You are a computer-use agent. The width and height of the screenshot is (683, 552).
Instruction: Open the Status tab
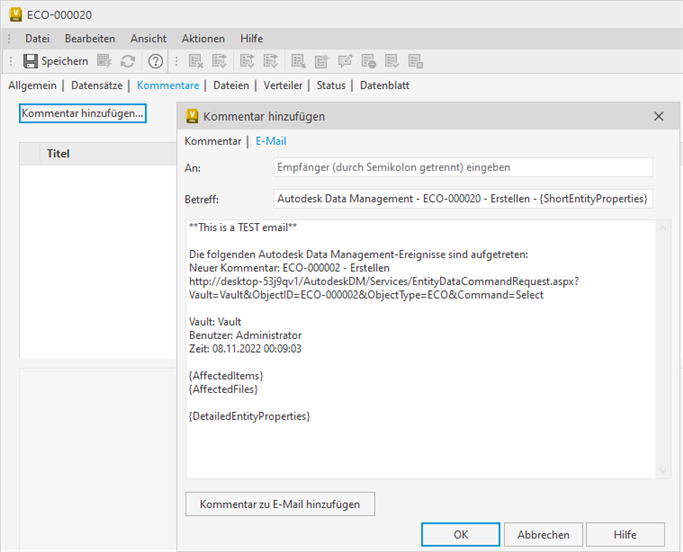pyautogui.click(x=331, y=85)
